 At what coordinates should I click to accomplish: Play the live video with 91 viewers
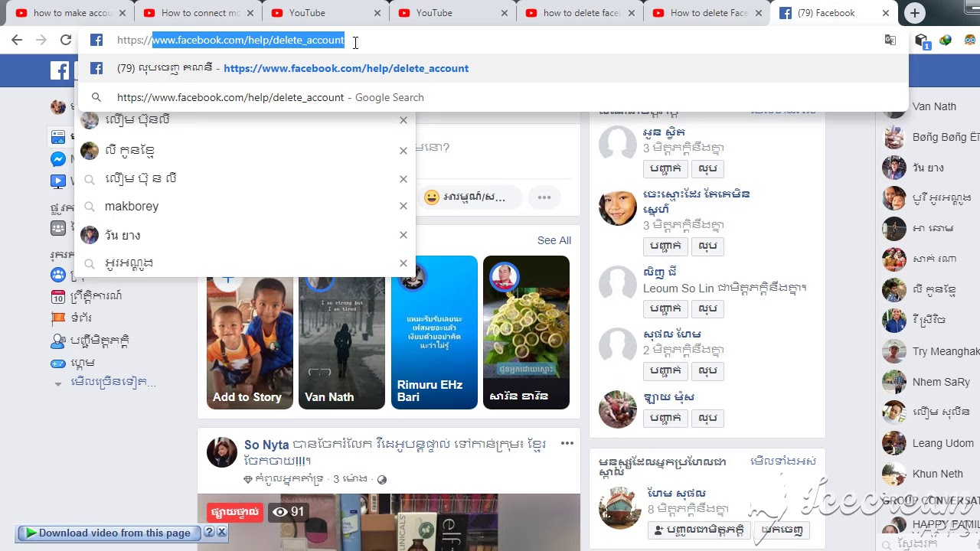pos(389,522)
